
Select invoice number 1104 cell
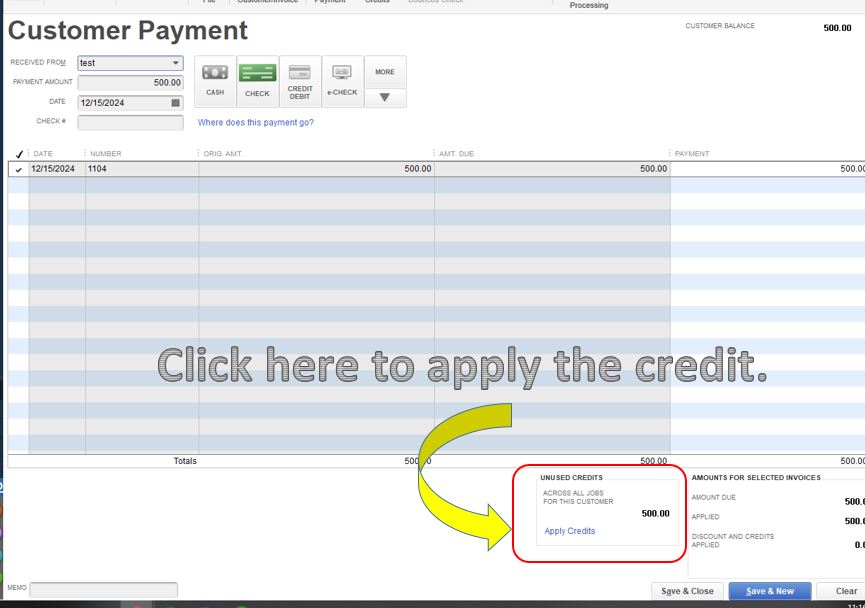tap(142, 169)
